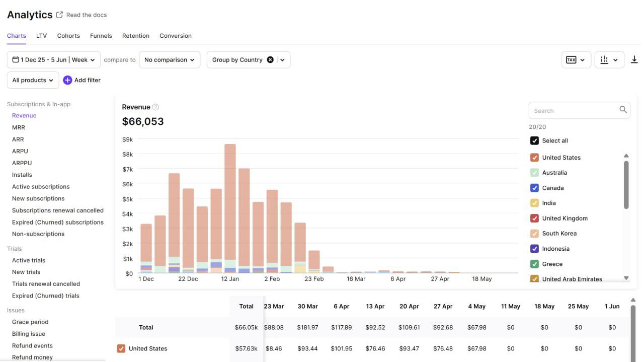Click the $66.05k total cell
The height and width of the screenshot is (362, 644).
[x=246, y=327]
